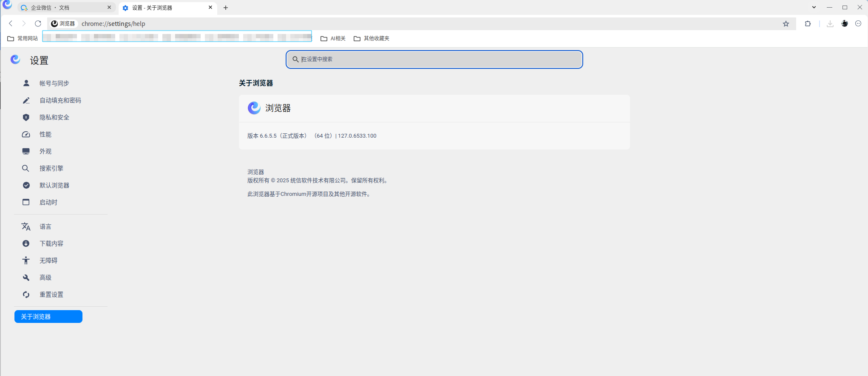
Task: Expand the AI相关 bookmark folder
Action: tap(333, 39)
